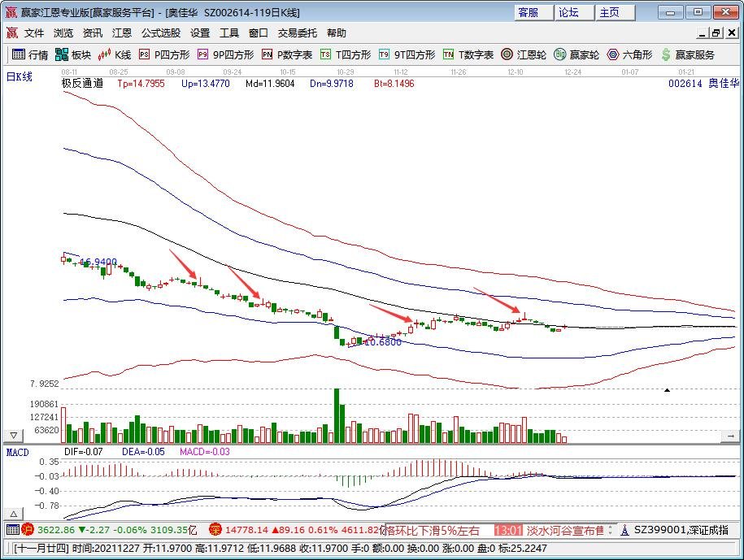
Task: Click the 14778.14 Shenzhen index value
Action: tap(246, 530)
